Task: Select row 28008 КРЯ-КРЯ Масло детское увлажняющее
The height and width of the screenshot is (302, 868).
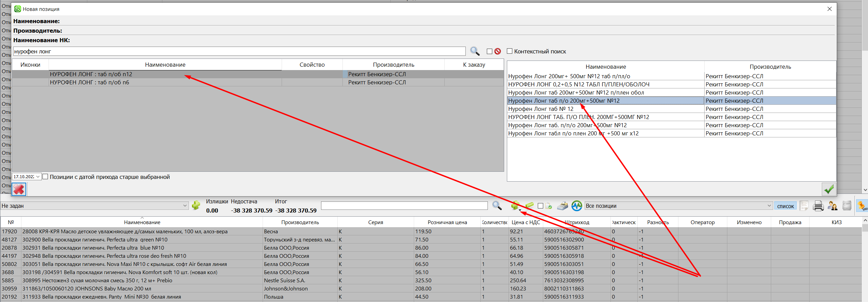Action: (431, 231)
